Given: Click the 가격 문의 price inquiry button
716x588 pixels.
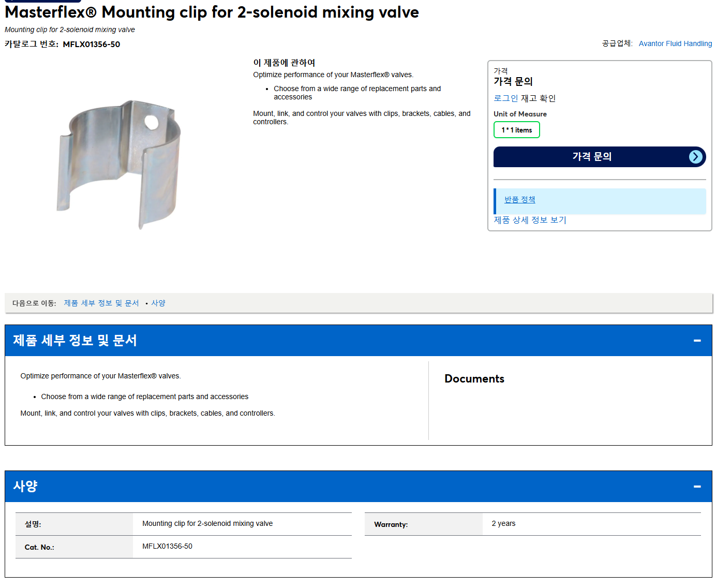Looking at the screenshot, I should click(600, 157).
